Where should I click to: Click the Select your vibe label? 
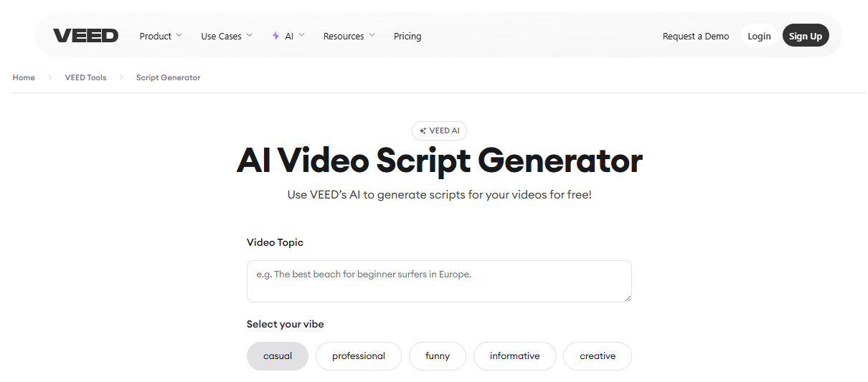tap(285, 324)
